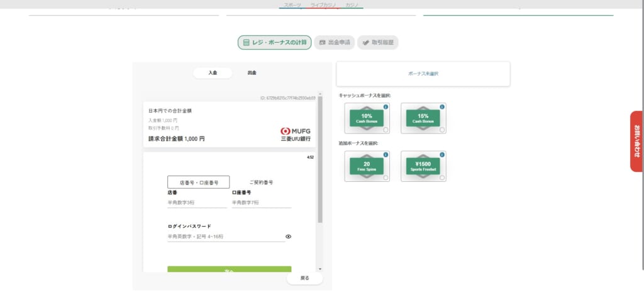Screen dimensions: 644x299
Task: Open info icon on ¥1500 Sports Freebet
Action: (x=442, y=155)
